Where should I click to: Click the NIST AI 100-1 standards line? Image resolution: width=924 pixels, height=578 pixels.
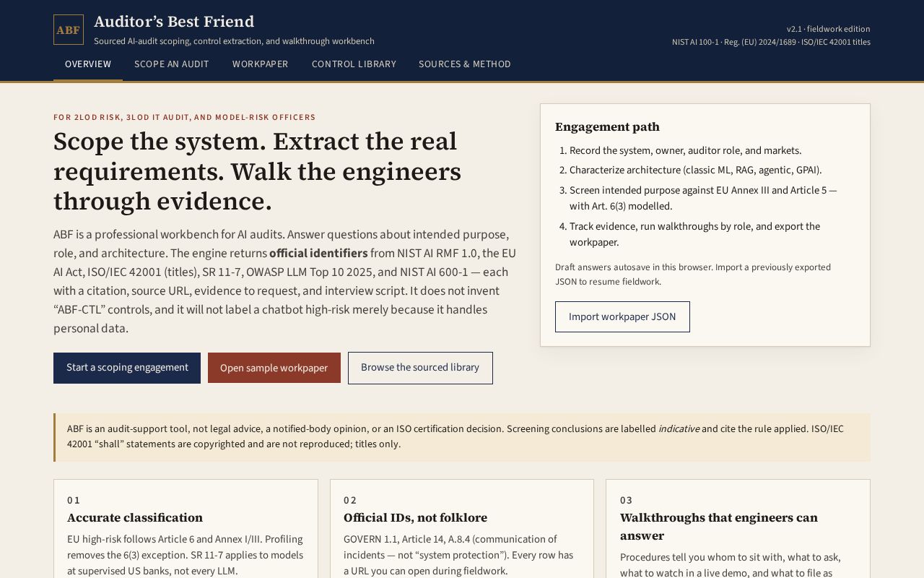coord(771,42)
